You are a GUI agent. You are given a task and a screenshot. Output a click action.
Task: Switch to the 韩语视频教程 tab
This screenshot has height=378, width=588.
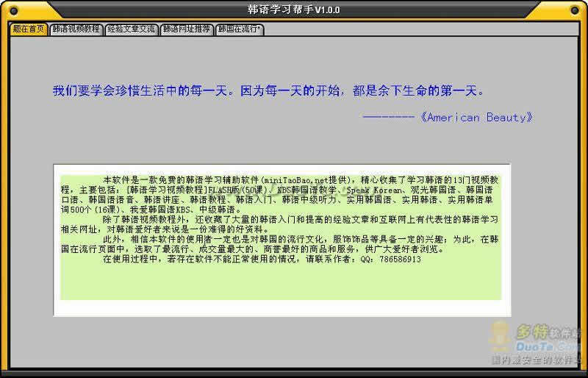pyautogui.click(x=76, y=29)
